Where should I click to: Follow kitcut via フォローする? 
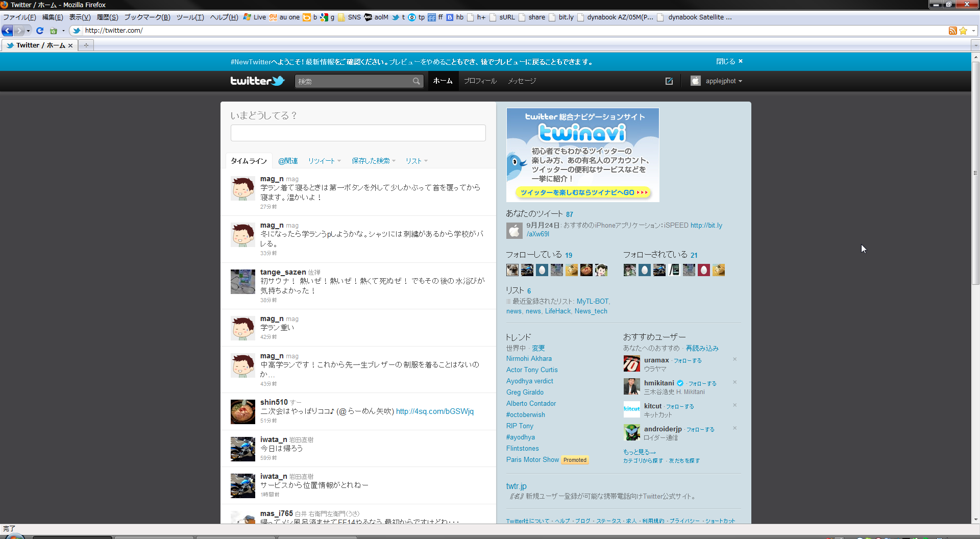pyautogui.click(x=680, y=406)
